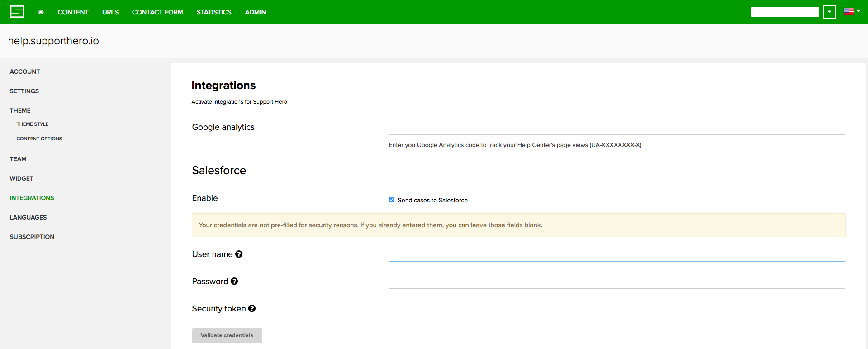The width and height of the screenshot is (868, 349).
Task: Click help icon beside Security token
Action: pyautogui.click(x=252, y=309)
